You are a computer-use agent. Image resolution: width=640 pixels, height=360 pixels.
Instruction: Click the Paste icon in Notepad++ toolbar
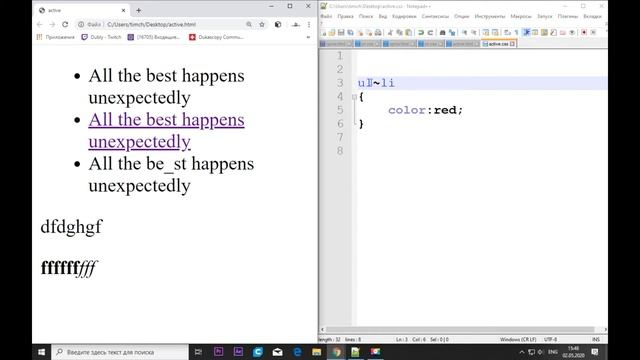coord(409,33)
